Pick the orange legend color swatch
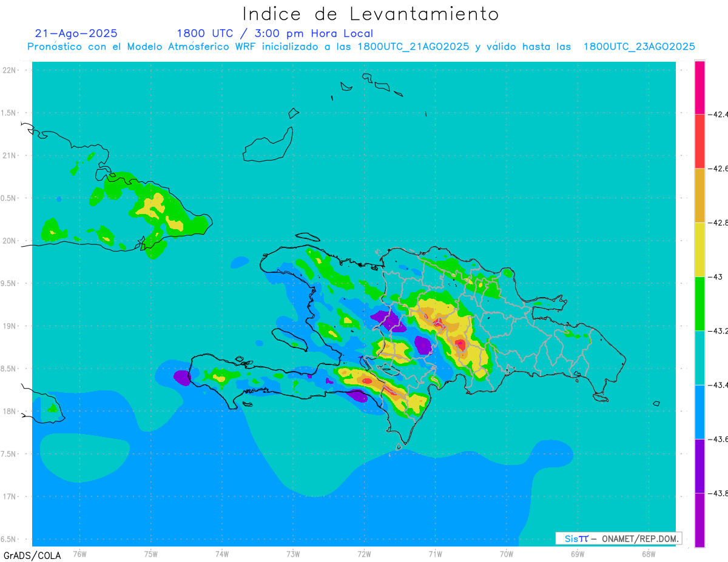The width and height of the screenshot is (728, 562). tap(699, 195)
